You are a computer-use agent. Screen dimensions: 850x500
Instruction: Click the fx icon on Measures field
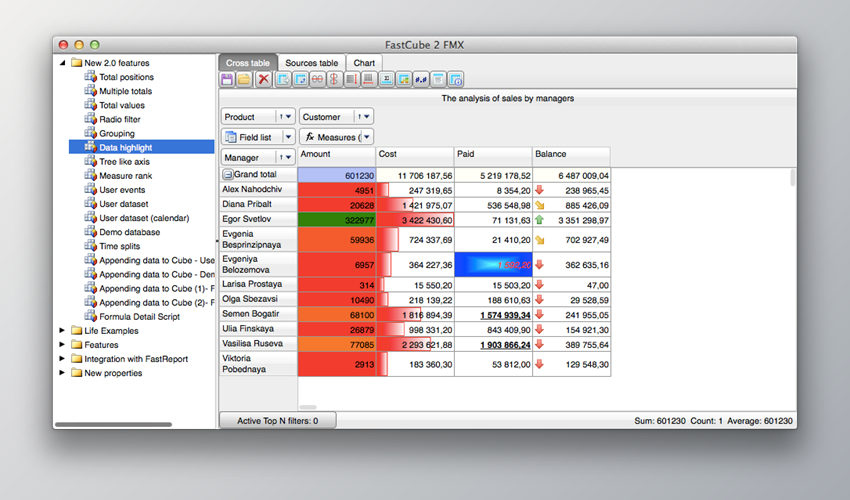click(x=310, y=137)
